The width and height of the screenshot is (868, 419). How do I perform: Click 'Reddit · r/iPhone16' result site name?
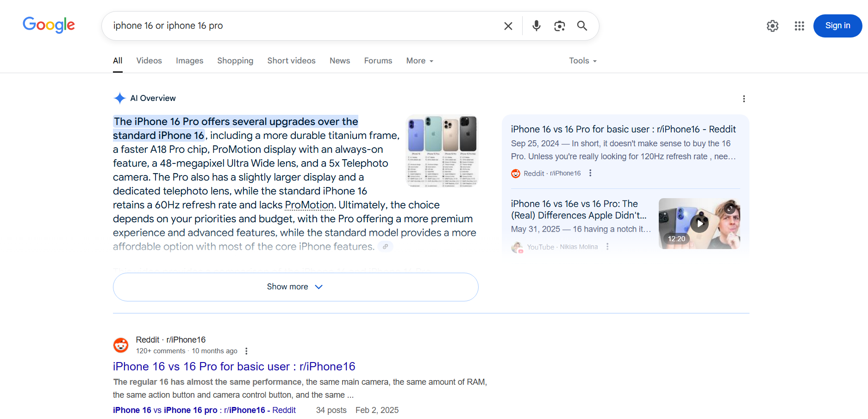point(170,340)
